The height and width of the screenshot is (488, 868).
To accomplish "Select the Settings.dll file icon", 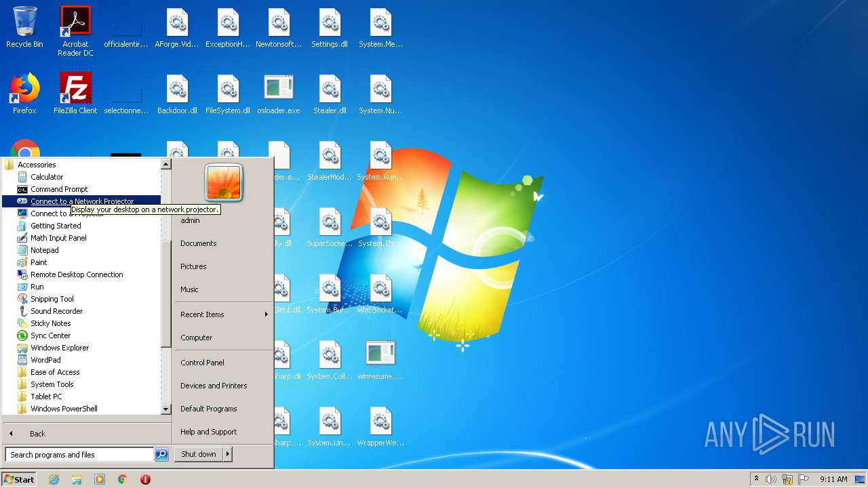I will (x=330, y=28).
